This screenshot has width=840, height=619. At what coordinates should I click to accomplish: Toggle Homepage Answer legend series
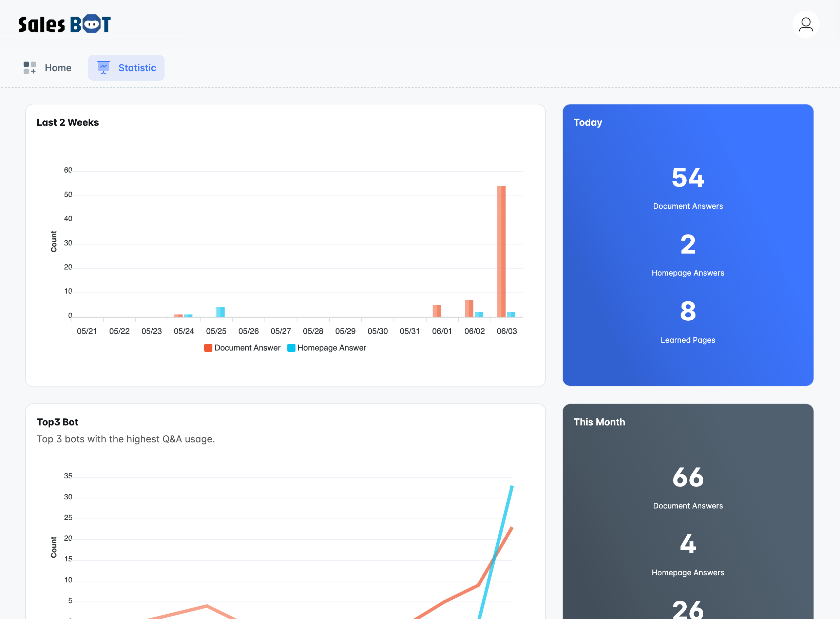(x=327, y=348)
